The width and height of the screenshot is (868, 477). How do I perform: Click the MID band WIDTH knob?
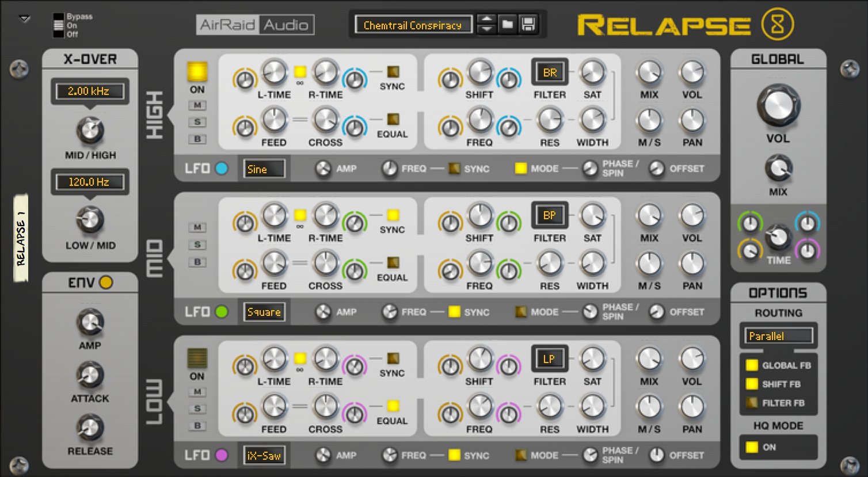[592, 262]
